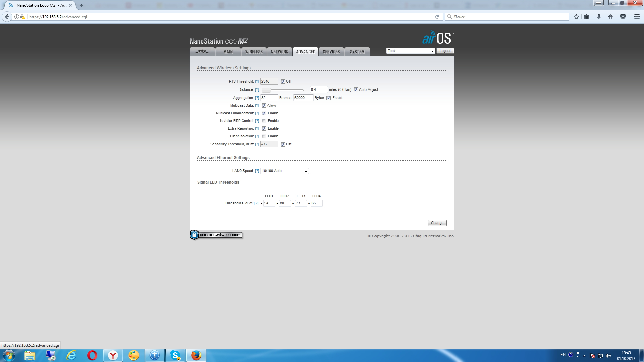
Task: Toggle Multicast Enhancement Enable checkbox
Action: pos(264,113)
